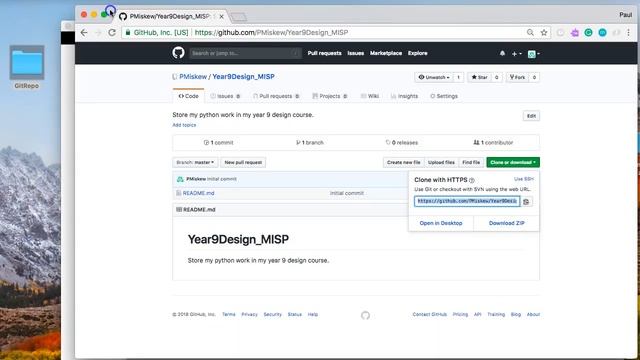Image resolution: width=640 pixels, height=360 pixels.
Task: Reload the page with refresh icon
Action: 112,33
